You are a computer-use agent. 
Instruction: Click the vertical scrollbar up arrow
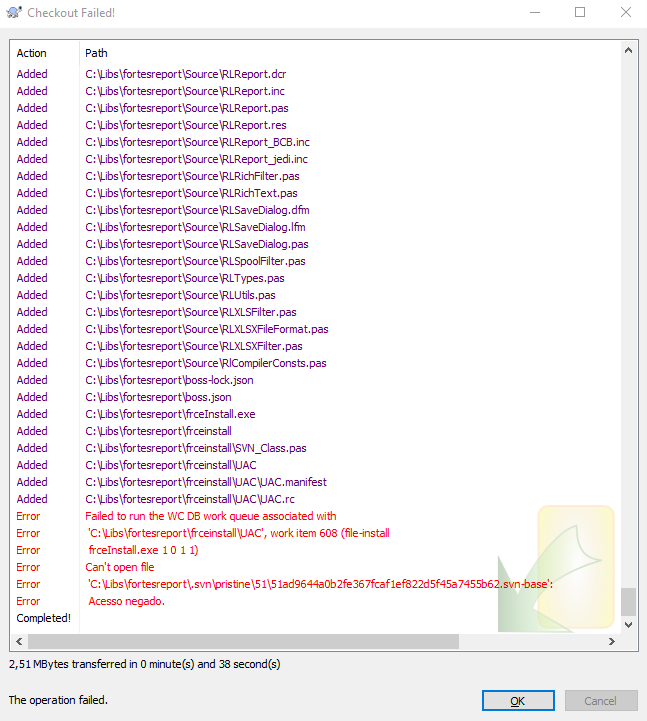coord(628,51)
